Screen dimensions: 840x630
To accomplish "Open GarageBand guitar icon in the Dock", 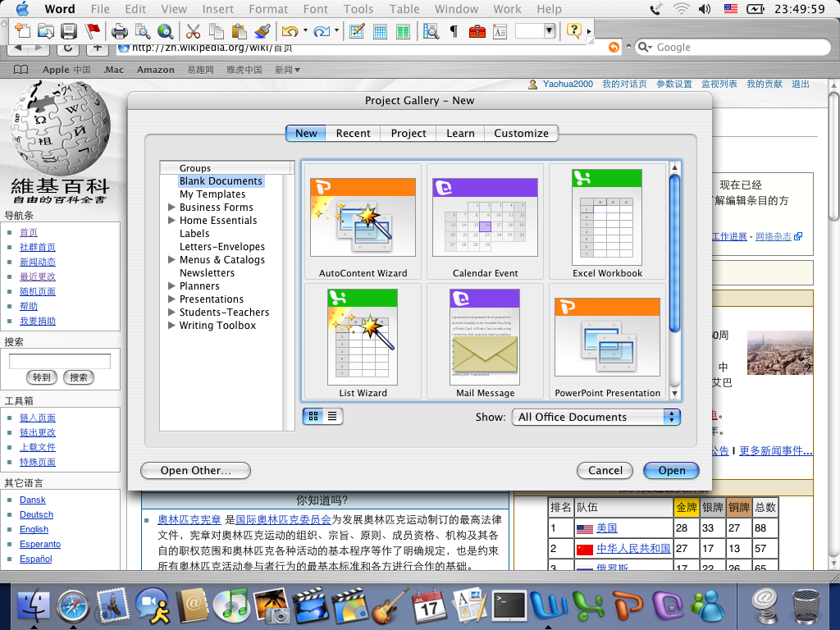I will coord(390,605).
